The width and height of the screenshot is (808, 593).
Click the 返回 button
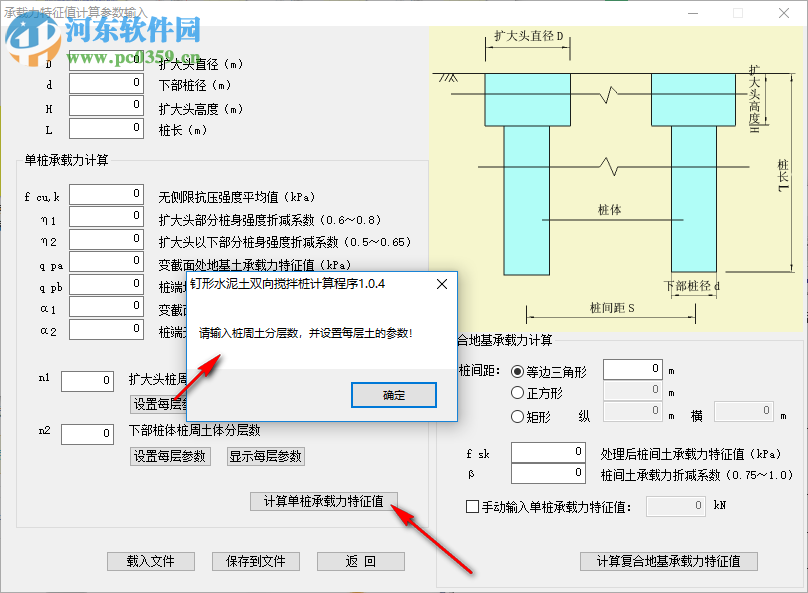point(360,561)
